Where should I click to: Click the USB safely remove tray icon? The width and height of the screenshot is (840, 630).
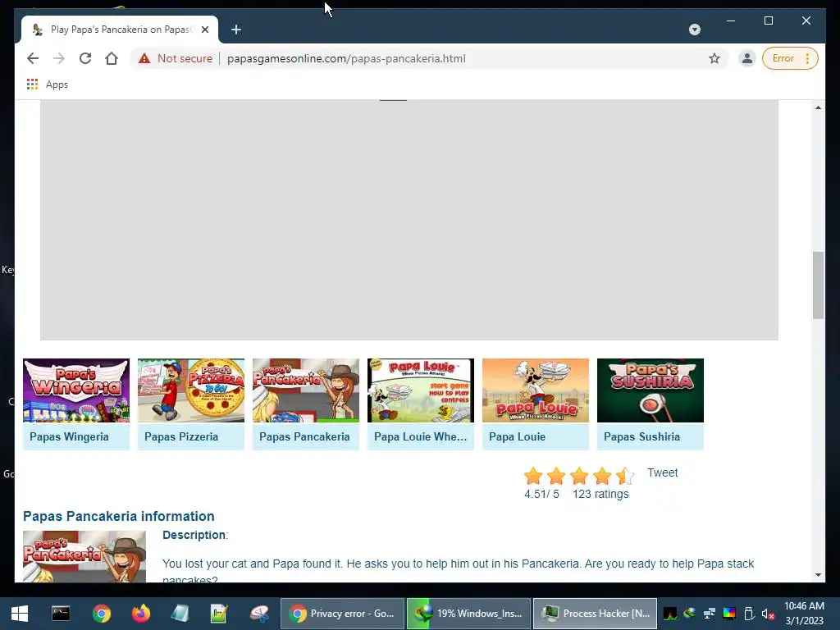pyautogui.click(x=749, y=614)
